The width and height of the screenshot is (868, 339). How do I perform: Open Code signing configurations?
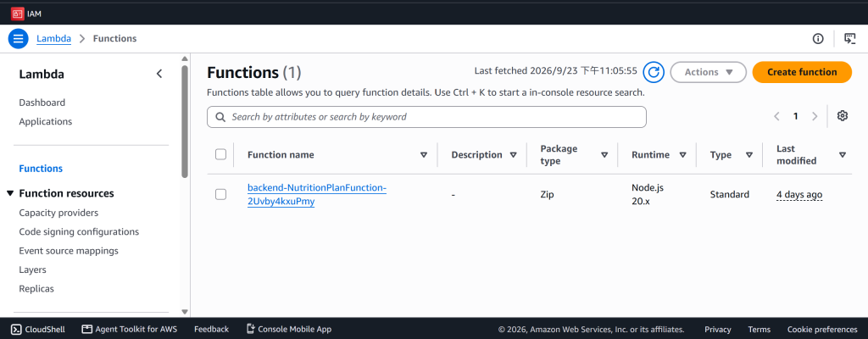point(79,231)
